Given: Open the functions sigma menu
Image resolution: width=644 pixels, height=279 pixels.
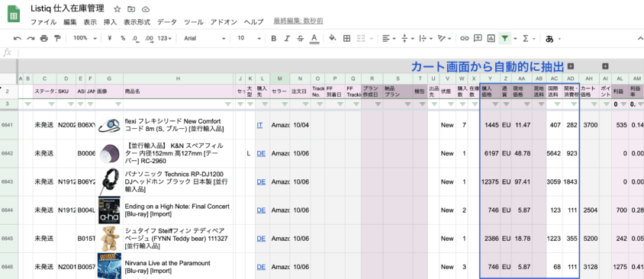Looking at the screenshot, I should click(525, 38).
